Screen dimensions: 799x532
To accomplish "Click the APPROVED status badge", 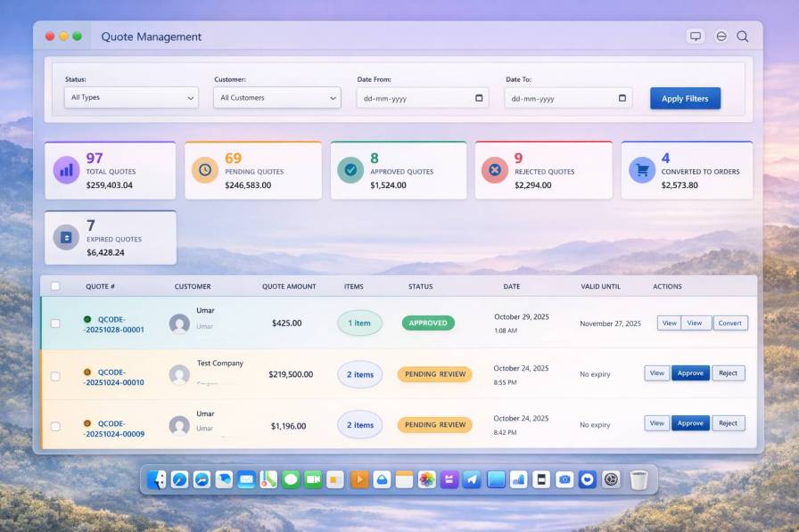I will [x=428, y=323].
